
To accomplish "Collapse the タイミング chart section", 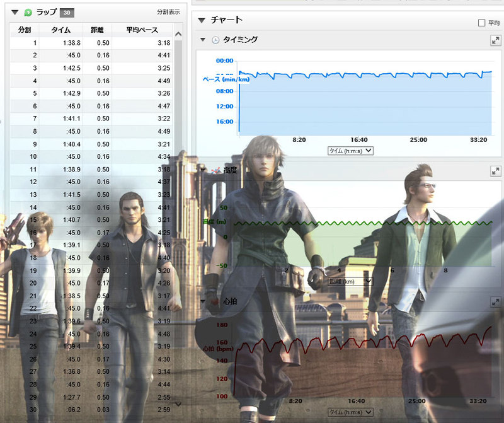I will (x=202, y=40).
